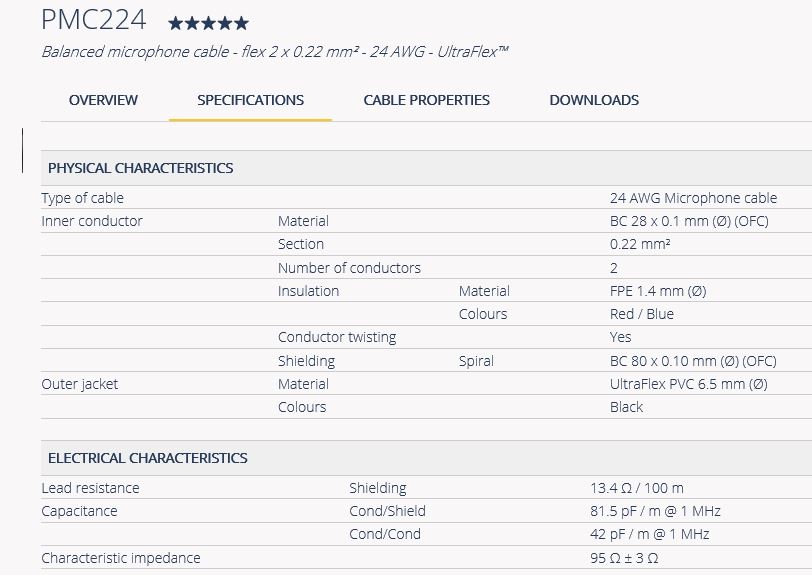This screenshot has width=812, height=575.
Task: Click the PMC224 product title
Action: point(94,20)
